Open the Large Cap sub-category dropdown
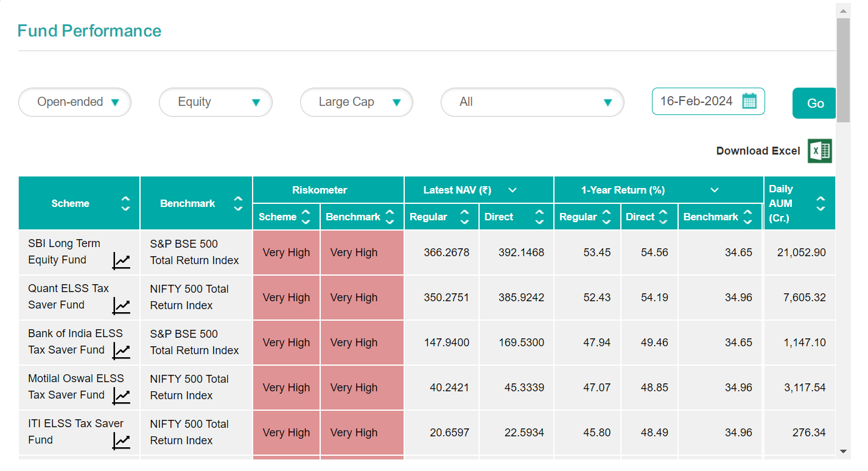Screen dimensions: 868x471 pos(357,102)
